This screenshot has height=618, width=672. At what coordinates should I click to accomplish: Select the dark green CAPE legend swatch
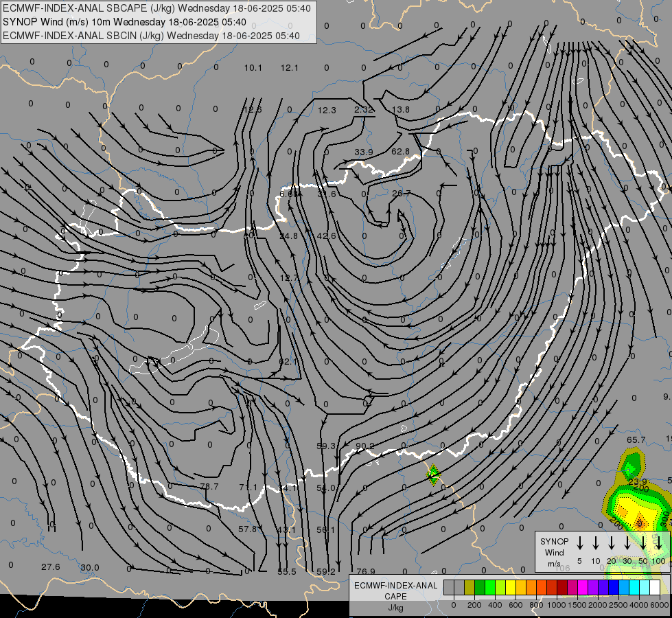(480, 587)
